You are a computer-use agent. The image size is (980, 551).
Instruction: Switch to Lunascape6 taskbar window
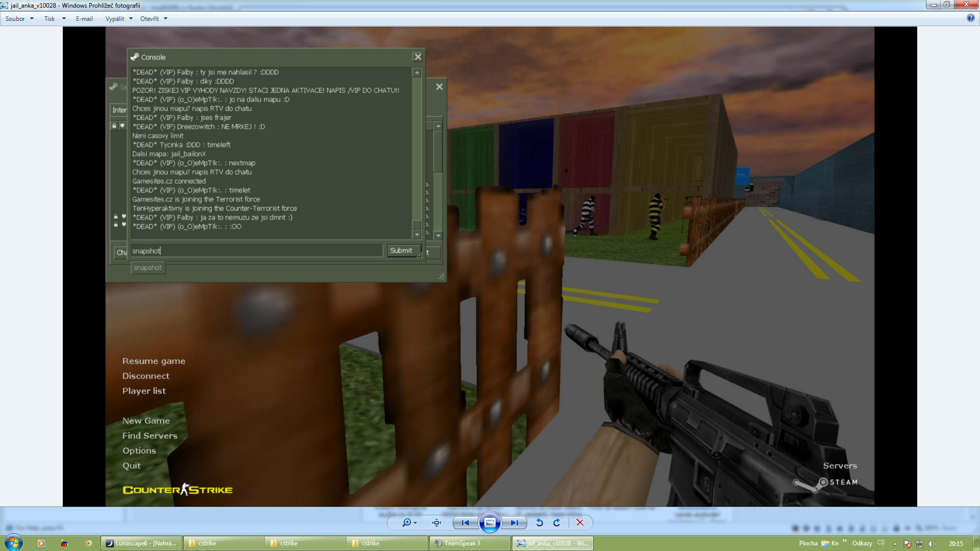coord(141,543)
